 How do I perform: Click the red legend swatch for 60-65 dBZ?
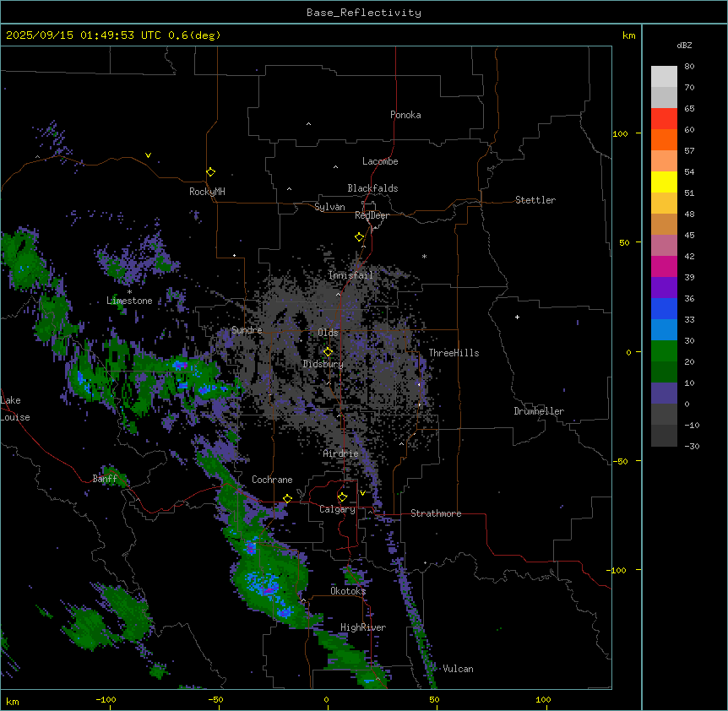point(664,118)
